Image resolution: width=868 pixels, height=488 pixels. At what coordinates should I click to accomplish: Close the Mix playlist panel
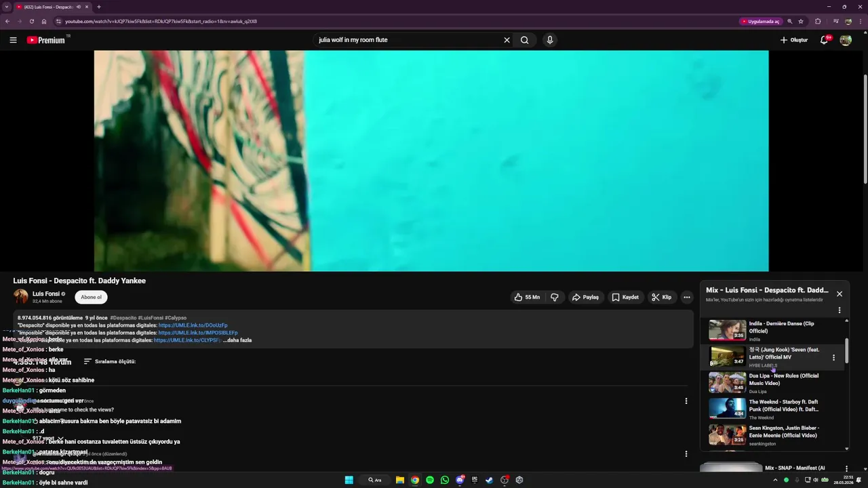click(x=840, y=293)
